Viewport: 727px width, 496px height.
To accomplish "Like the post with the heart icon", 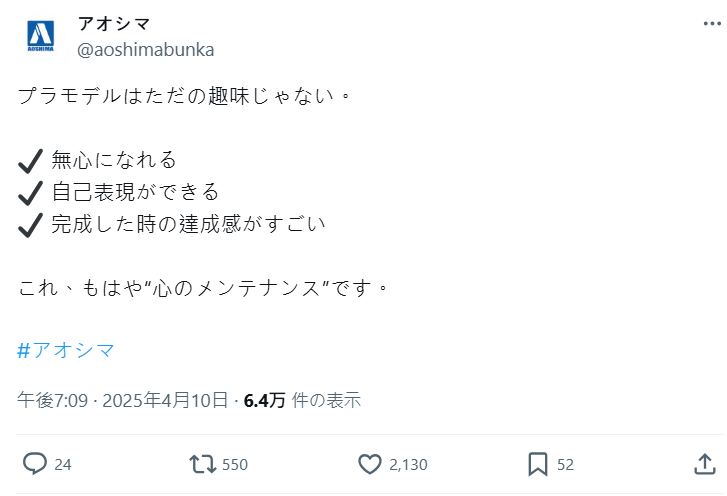I will 370,464.
